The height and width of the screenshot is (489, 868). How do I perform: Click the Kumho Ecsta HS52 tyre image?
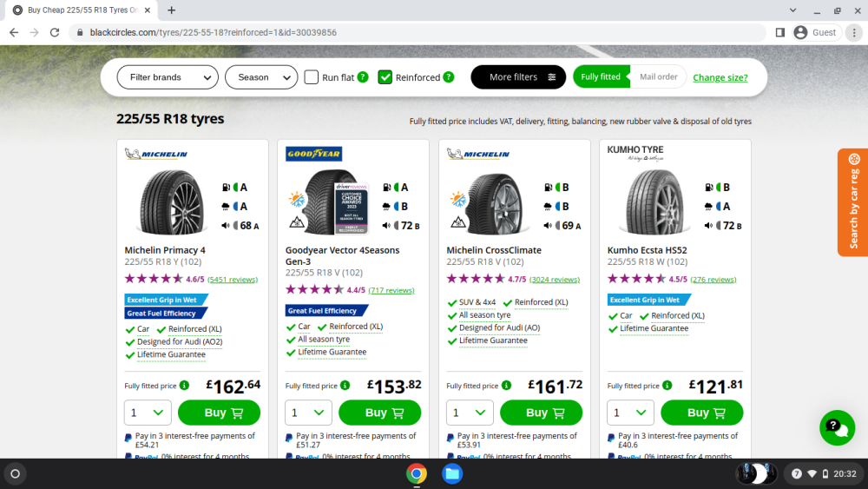click(654, 202)
